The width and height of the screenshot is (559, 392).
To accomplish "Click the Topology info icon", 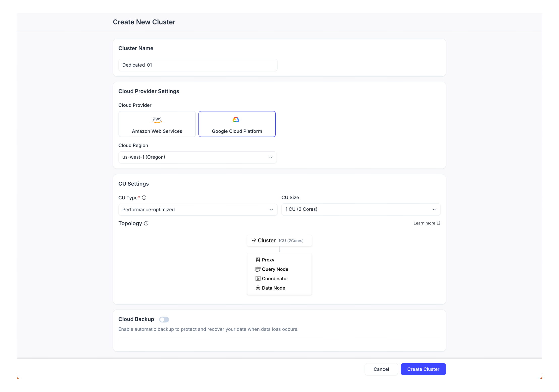I will click(x=146, y=223).
